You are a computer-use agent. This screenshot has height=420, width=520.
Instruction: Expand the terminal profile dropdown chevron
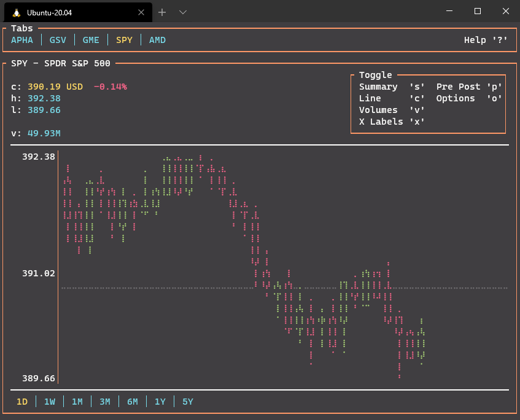tap(183, 12)
